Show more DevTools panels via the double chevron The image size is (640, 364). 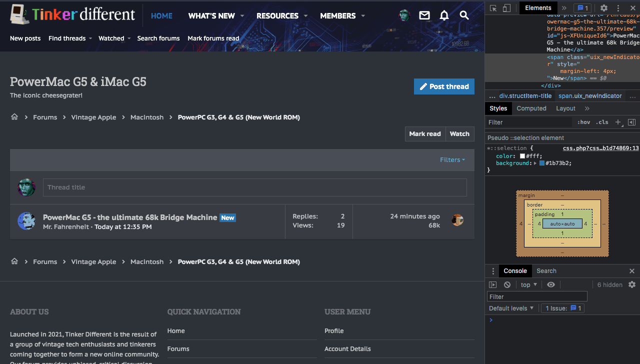click(564, 8)
